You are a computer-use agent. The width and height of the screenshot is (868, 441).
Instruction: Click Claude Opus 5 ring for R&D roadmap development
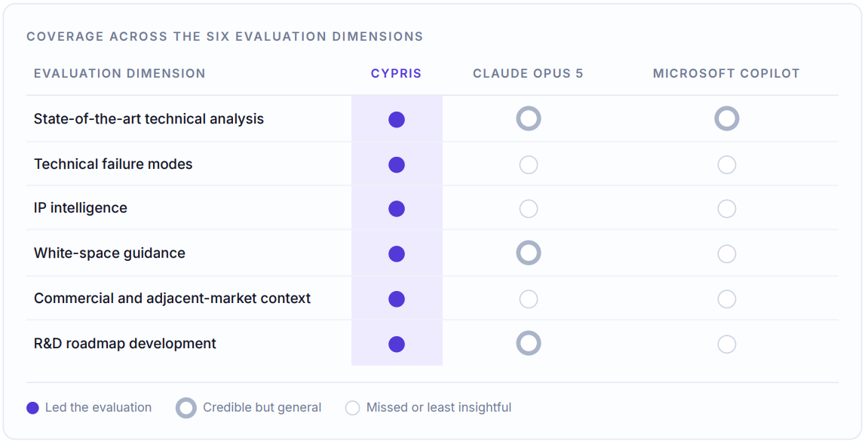click(529, 343)
